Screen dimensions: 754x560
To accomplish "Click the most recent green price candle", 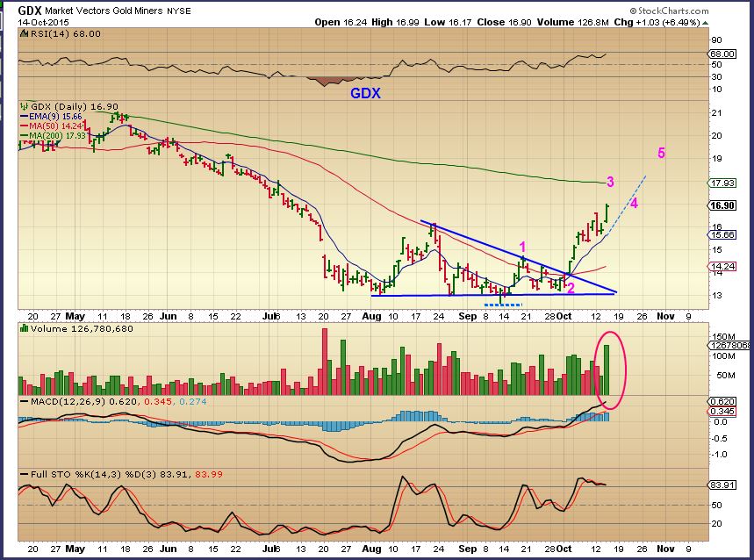I will point(607,213).
